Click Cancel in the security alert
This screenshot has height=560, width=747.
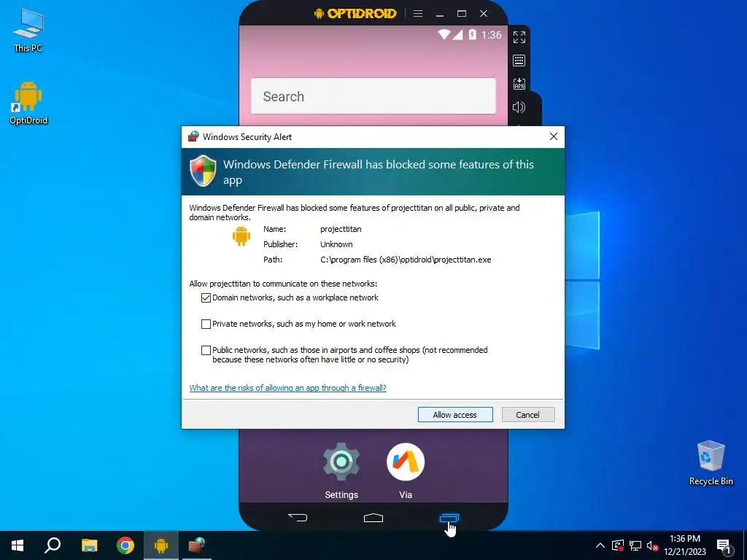(x=528, y=414)
